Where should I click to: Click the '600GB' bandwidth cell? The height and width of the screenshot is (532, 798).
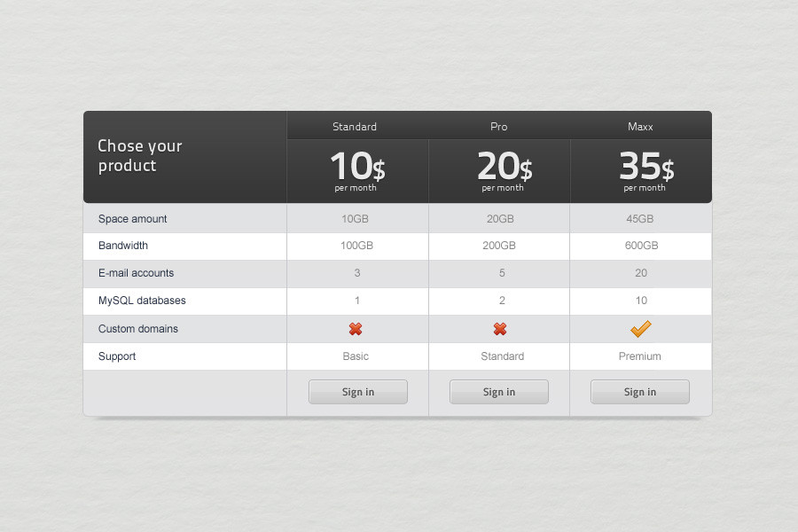642,246
